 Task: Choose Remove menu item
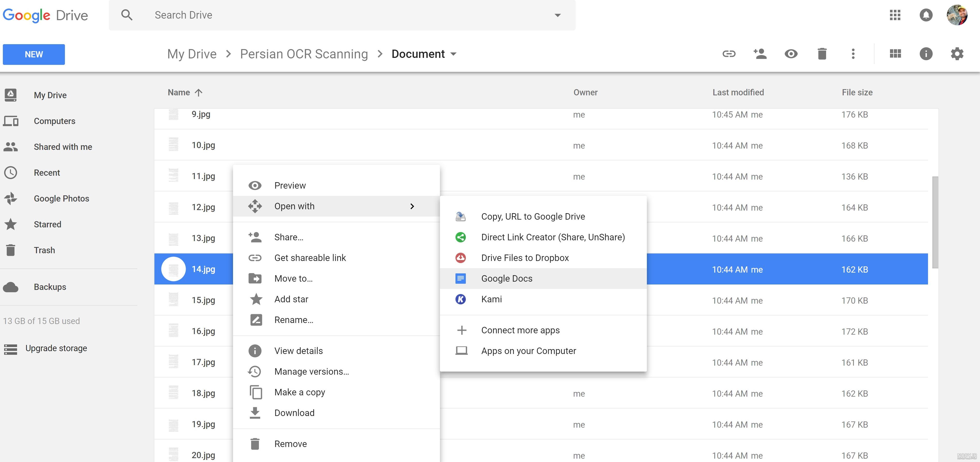click(x=336, y=444)
